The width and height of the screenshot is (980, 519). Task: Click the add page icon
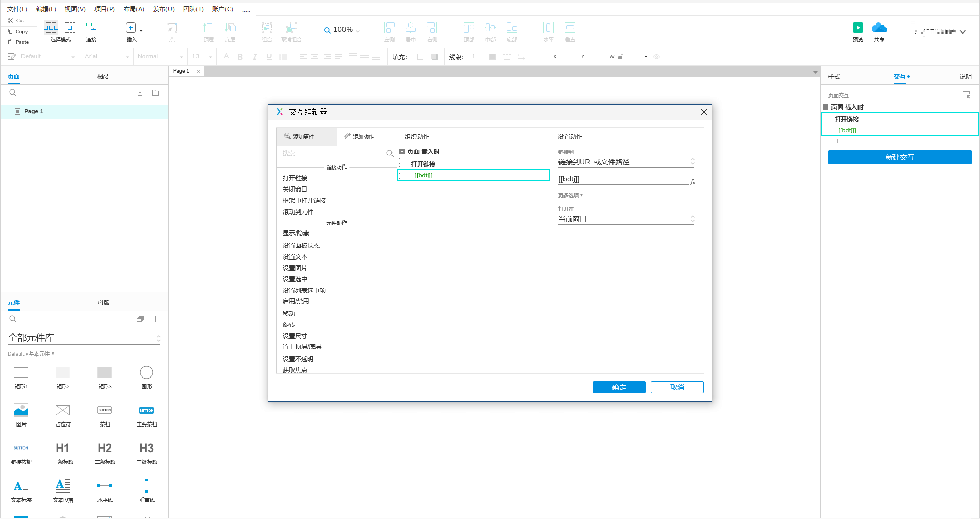(x=140, y=93)
